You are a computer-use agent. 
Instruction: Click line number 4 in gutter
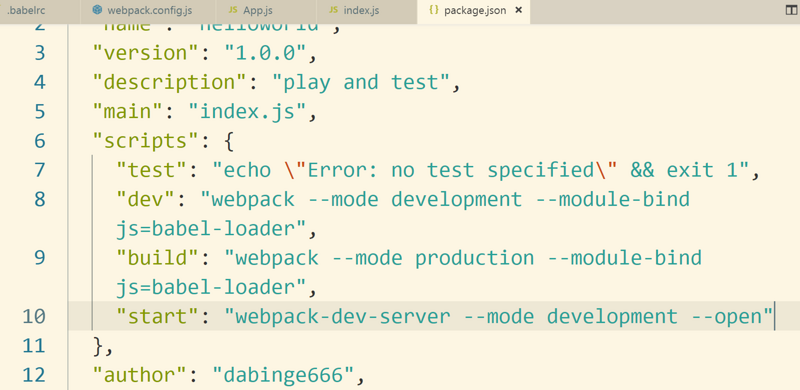(x=40, y=82)
